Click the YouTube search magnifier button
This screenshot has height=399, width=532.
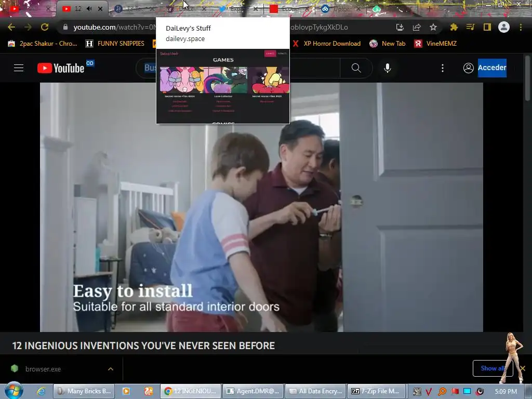point(356,68)
